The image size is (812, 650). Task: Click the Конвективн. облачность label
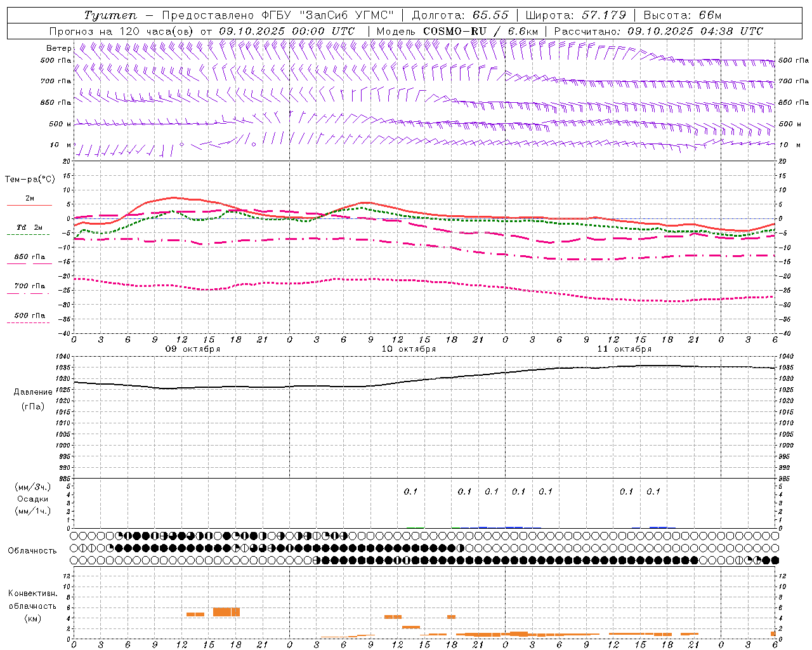32,606
